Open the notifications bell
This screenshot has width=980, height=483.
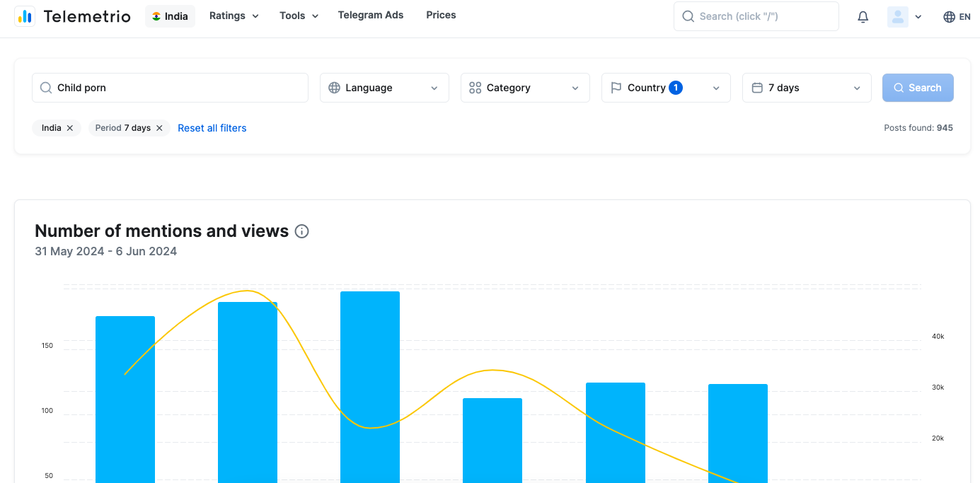pyautogui.click(x=863, y=17)
